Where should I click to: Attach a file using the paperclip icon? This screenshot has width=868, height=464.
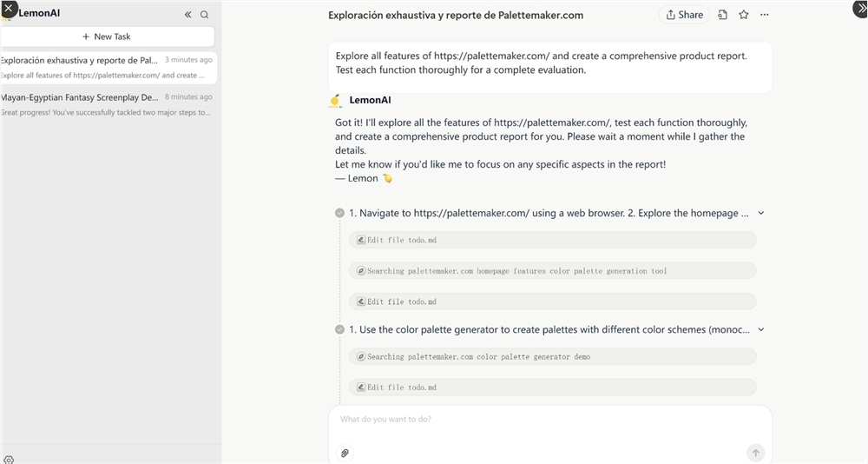pos(345,453)
